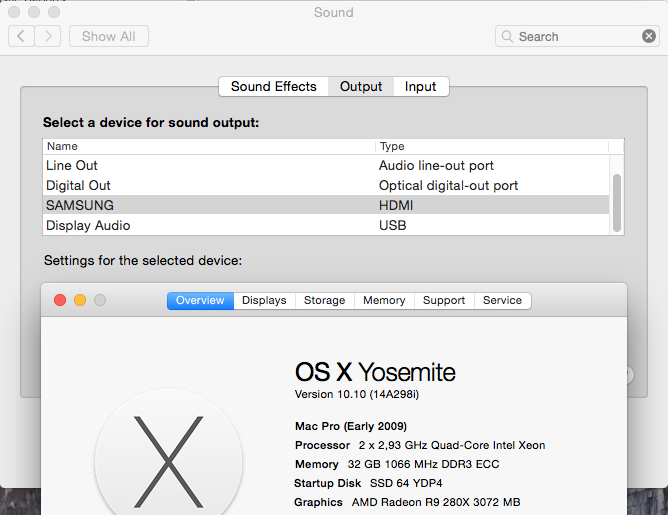Select the Output tab
The width and height of the screenshot is (668, 515).
pos(361,86)
